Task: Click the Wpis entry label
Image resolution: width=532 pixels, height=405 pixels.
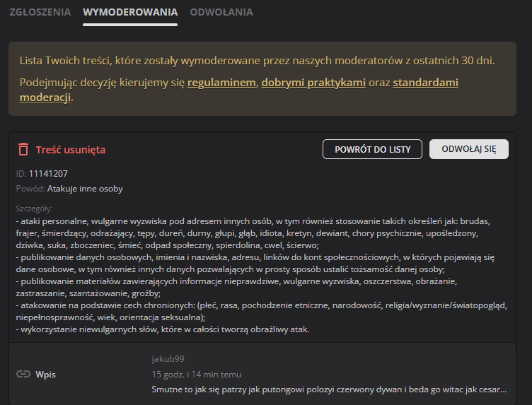Action: click(x=46, y=374)
